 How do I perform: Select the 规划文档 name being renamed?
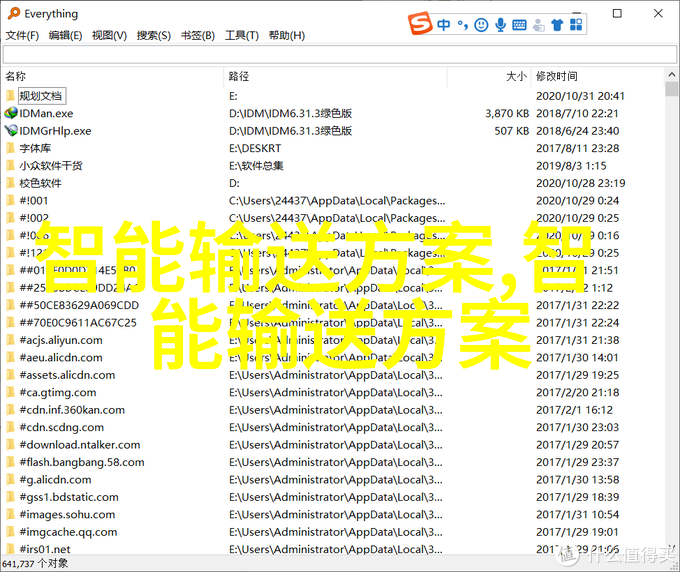click(x=42, y=96)
